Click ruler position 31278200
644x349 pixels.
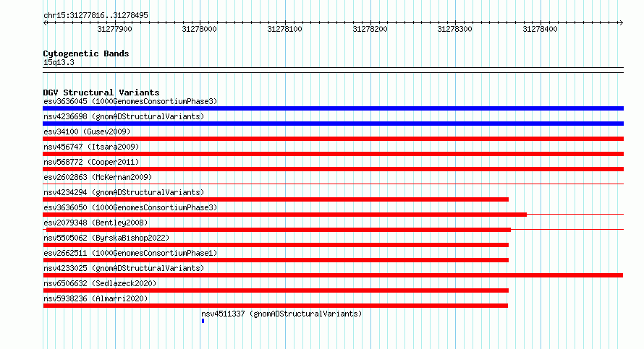pyautogui.click(x=370, y=29)
